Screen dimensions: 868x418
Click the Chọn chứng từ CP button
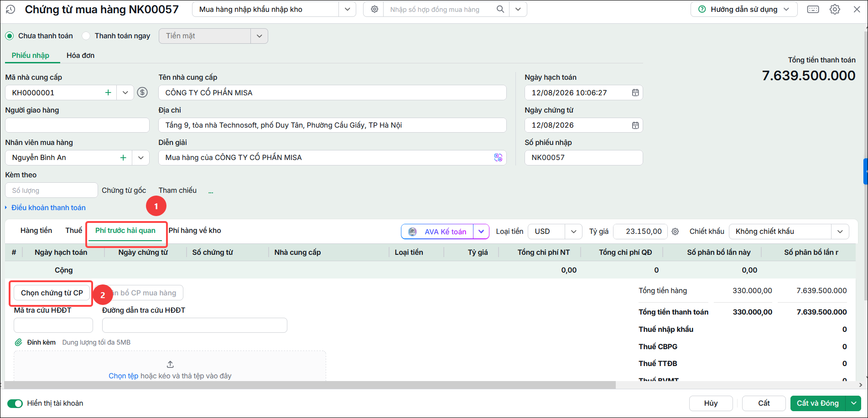pyautogui.click(x=52, y=293)
